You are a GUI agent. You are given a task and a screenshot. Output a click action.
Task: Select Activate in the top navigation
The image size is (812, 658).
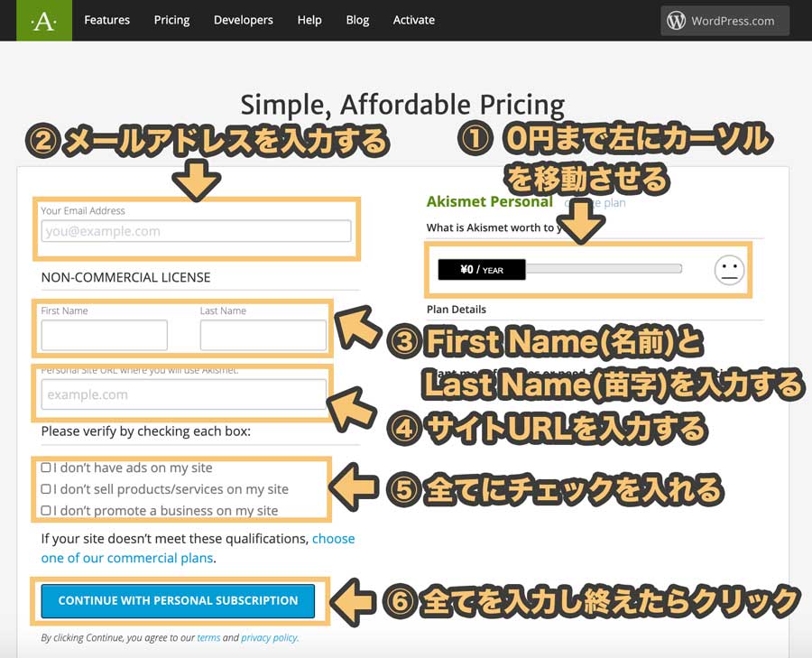(x=414, y=20)
